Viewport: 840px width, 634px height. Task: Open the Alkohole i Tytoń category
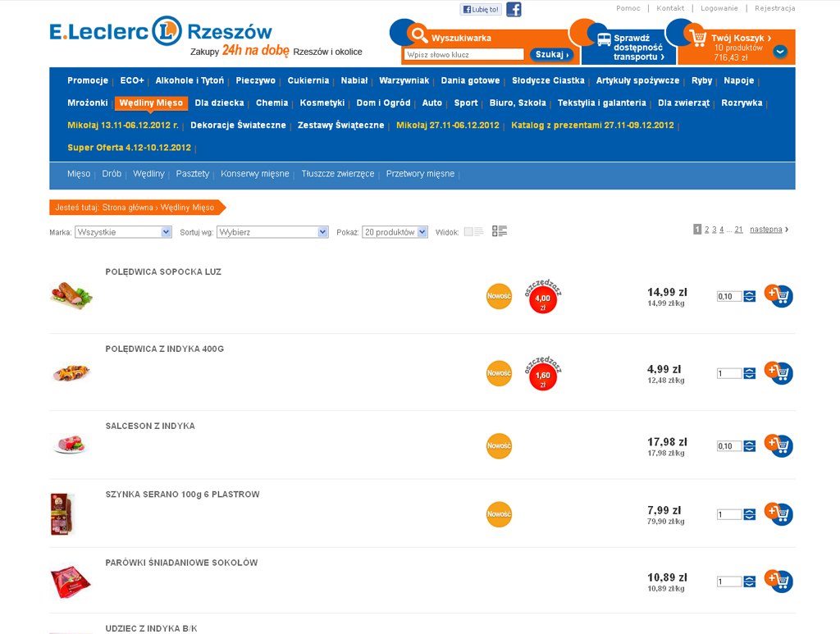pos(189,80)
